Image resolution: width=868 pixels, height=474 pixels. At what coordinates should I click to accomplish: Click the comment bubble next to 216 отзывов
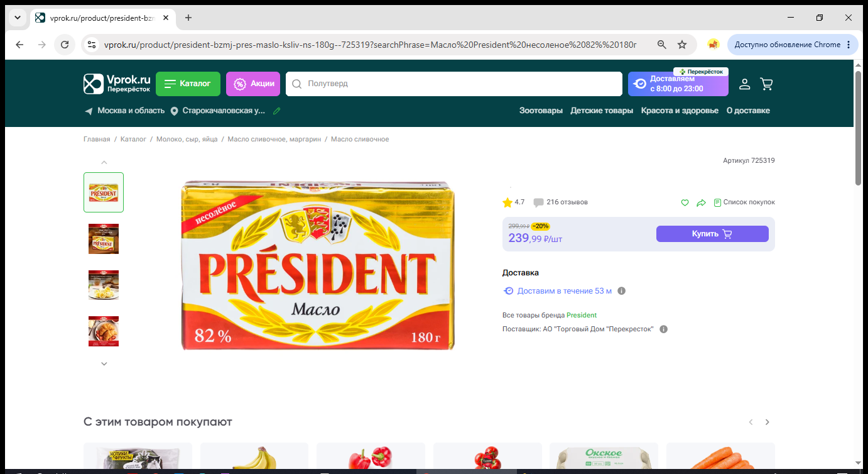click(538, 202)
